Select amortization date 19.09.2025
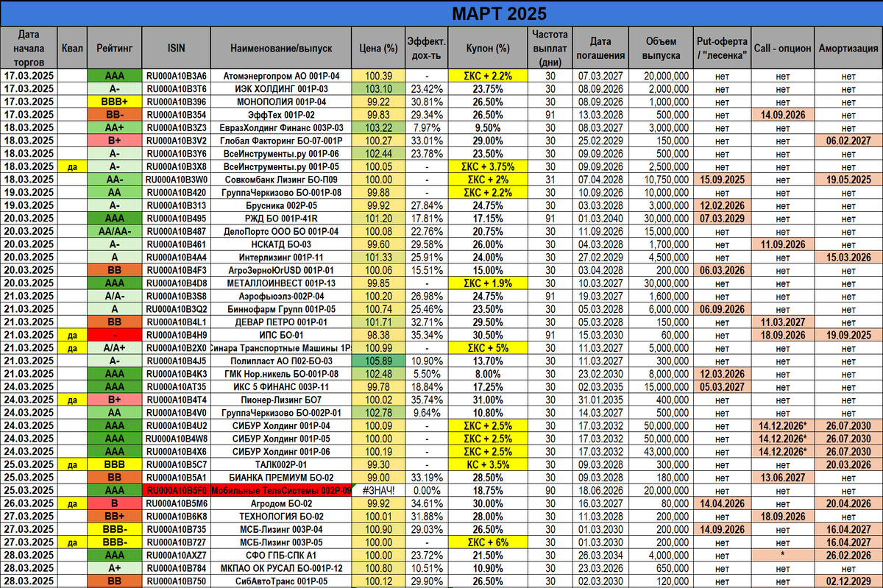The height and width of the screenshot is (588, 883). tap(848, 333)
